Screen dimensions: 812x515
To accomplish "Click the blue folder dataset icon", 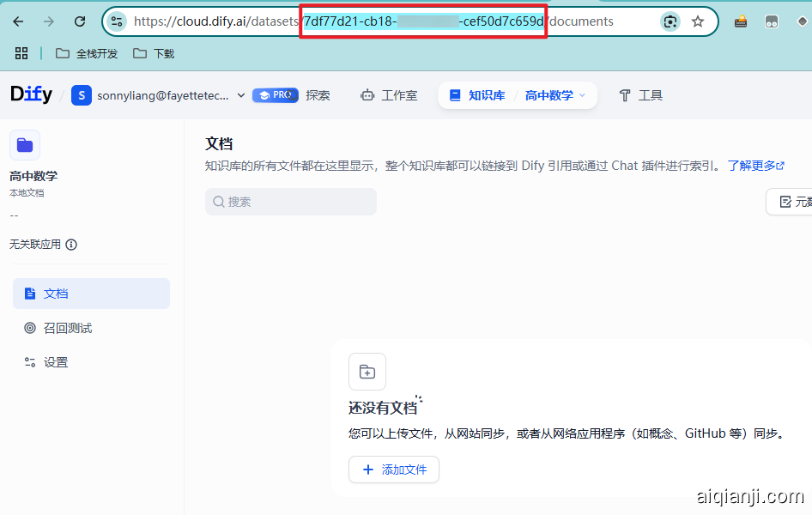I will (x=25, y=145).
